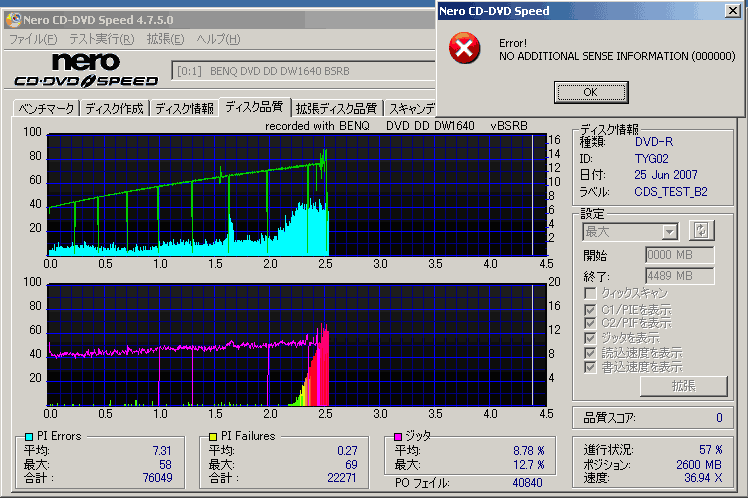Viewport: 748px width, 498px height.
Task: Switch to the スキャンディスク tab
Action: (411, 109)
